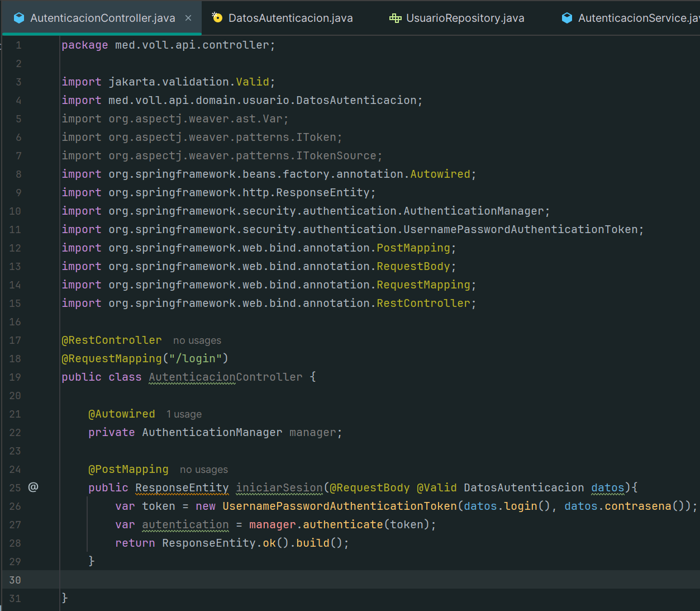Click line number 19 in the gutter
700x611 pixels.
tap(15, 377)
